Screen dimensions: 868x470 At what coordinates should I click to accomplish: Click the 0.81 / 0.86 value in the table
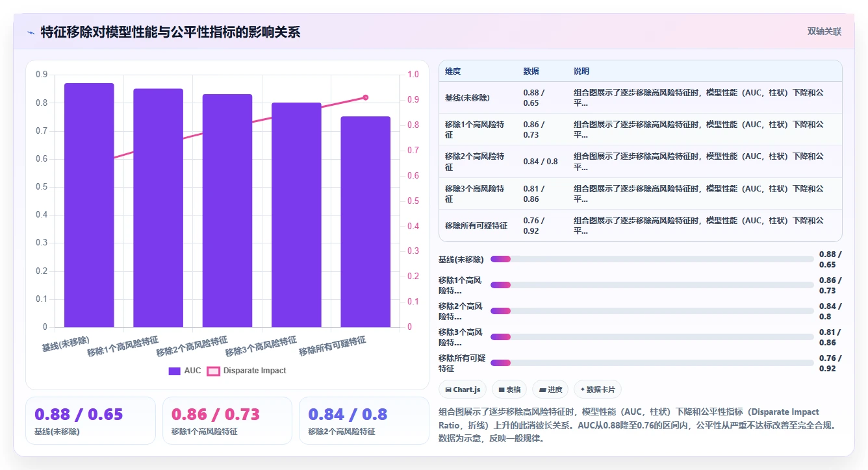click(534, 193)
